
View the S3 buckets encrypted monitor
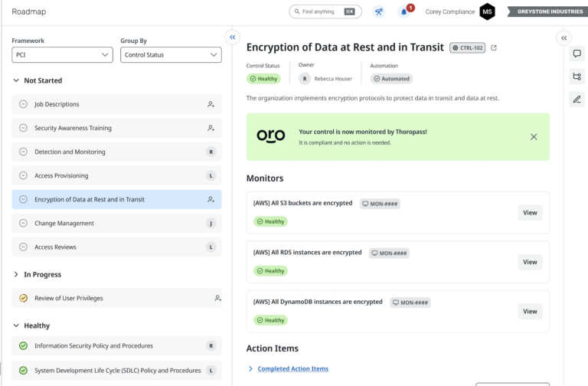coord(530,212)
